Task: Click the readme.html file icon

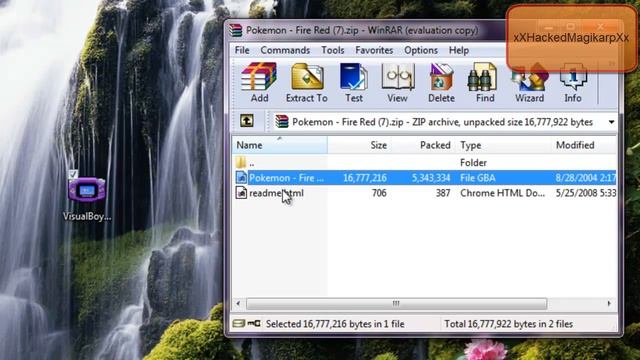Action: 241,193
